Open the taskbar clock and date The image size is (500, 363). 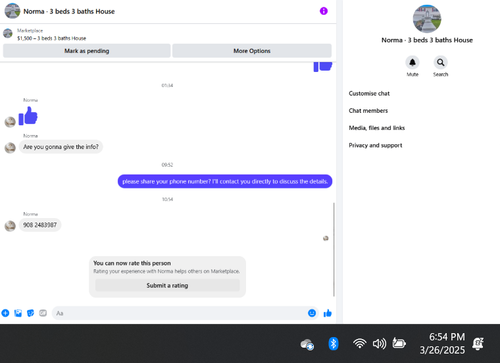tap(442, 344)
